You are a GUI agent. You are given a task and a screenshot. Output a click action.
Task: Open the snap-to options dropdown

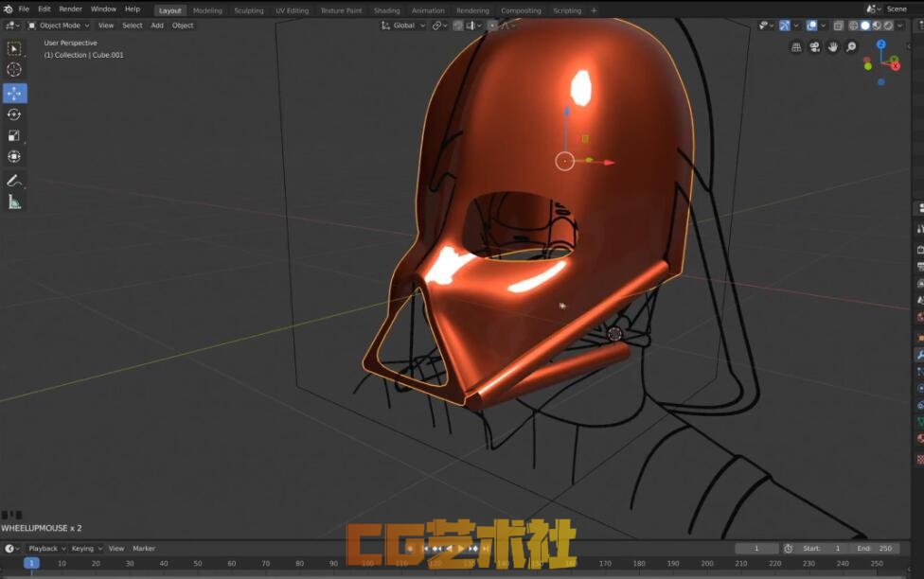473,26
